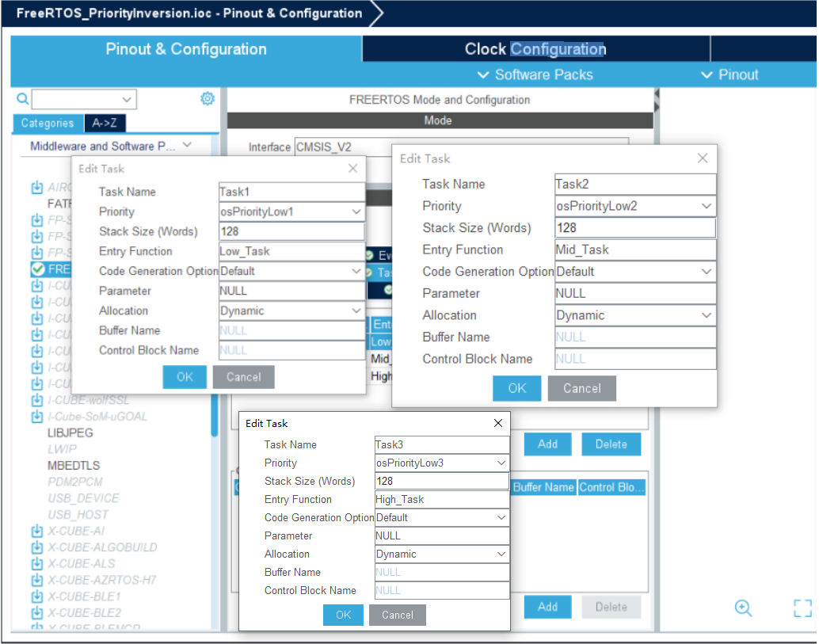This screenshot has width=819, height=644.
Task: Click Cancel in Task3 dialog
Action: (x=398, y=615)
